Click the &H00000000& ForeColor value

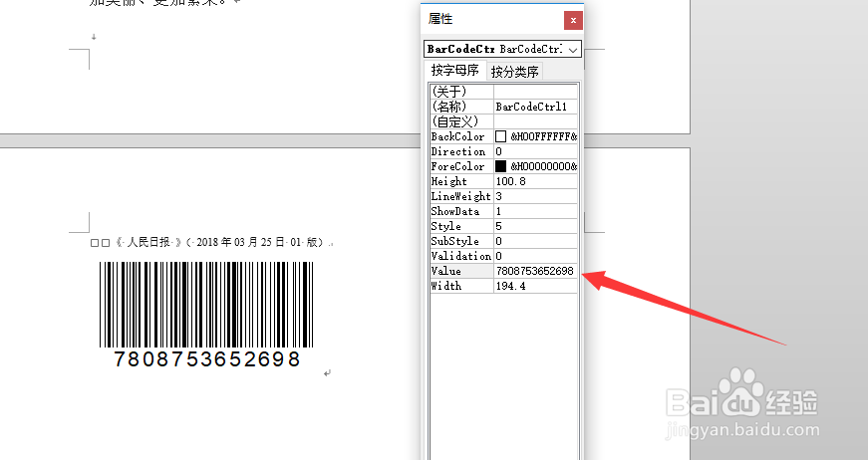click(543, 166)
